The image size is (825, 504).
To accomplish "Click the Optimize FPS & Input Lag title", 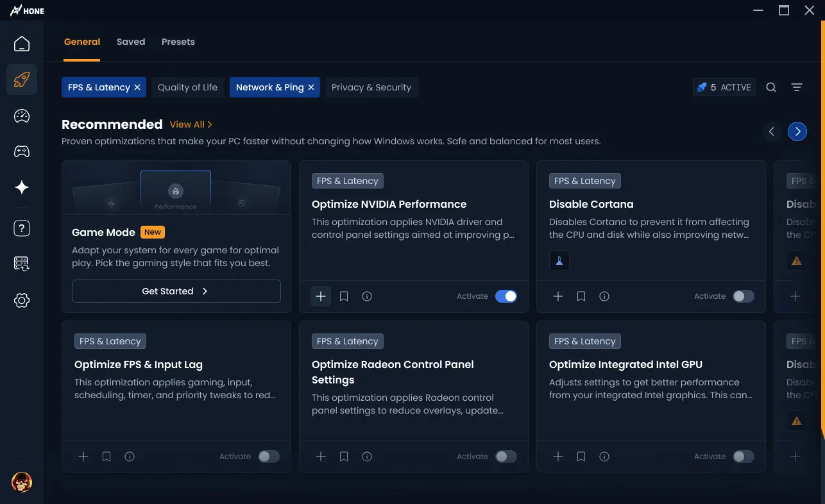I will pos(139,364).
